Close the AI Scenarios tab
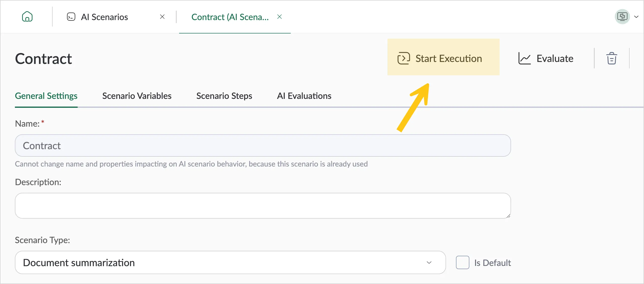644x284 pixels. 162,17
